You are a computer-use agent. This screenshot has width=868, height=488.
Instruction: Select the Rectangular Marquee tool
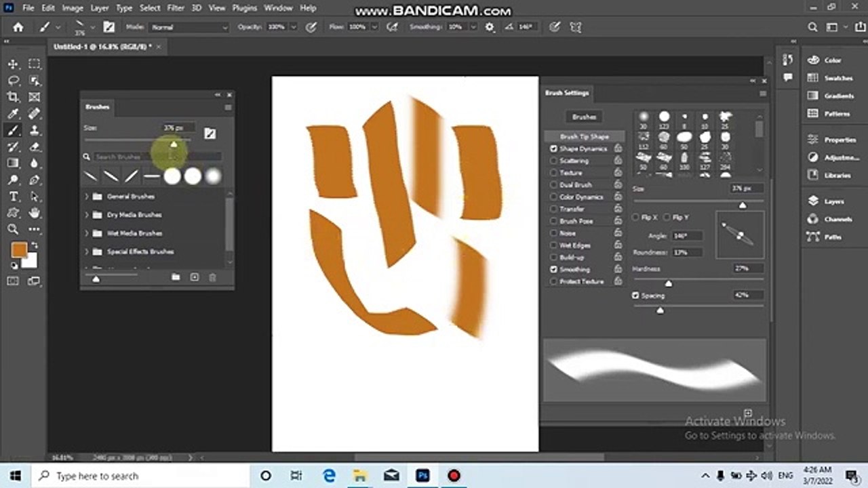pyautogui.click(x=34, y=64)
